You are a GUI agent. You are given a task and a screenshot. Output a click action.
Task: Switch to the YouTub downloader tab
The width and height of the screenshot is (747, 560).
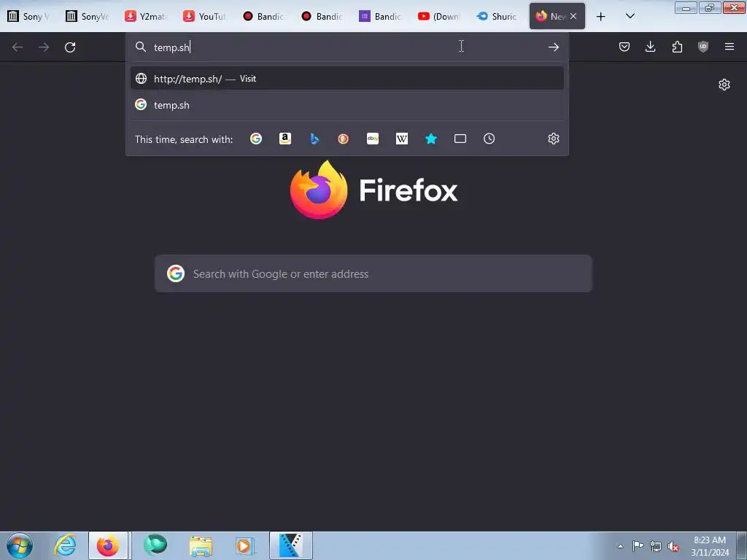coord(205,16)
